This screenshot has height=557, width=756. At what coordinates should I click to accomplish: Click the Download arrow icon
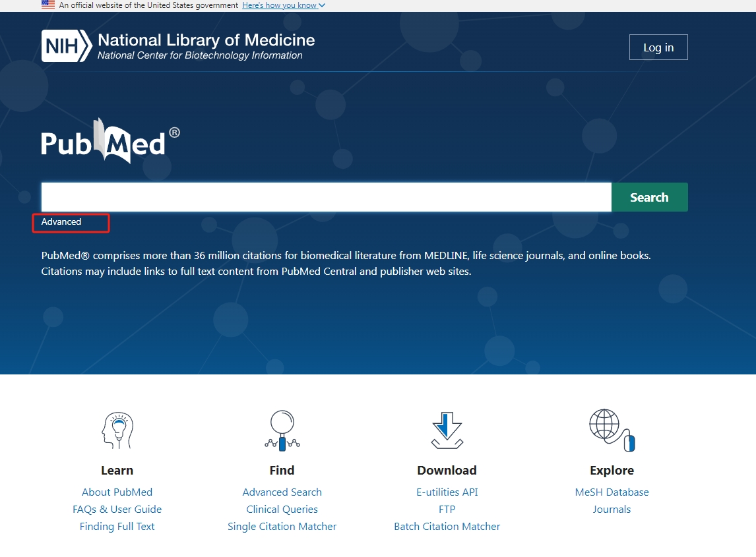pos(447,430)
